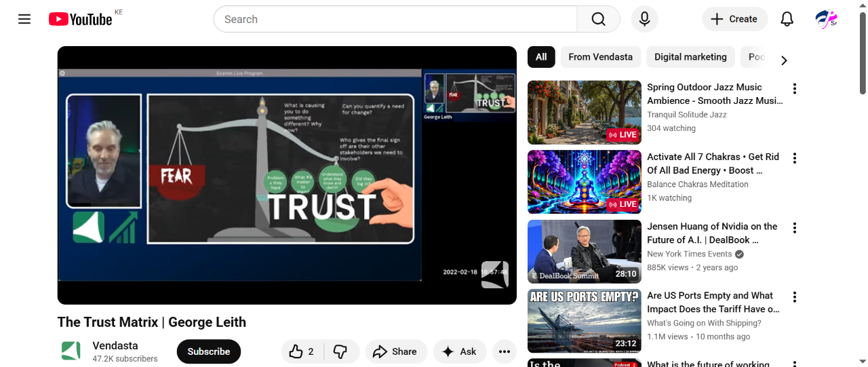This screenshot has height=367, width=868.
Task: Open Vendasta channel avatar icon
Action: [71, 351]
